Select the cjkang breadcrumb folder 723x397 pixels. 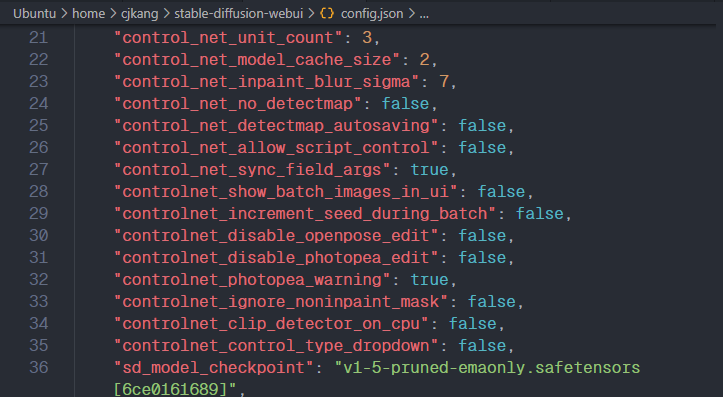point(140,14)
